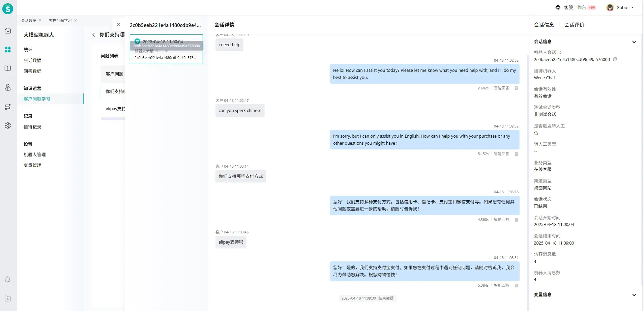644x311 pixels.
Task: Click the Weee Chat robot name
Action: tap(544, 78)
